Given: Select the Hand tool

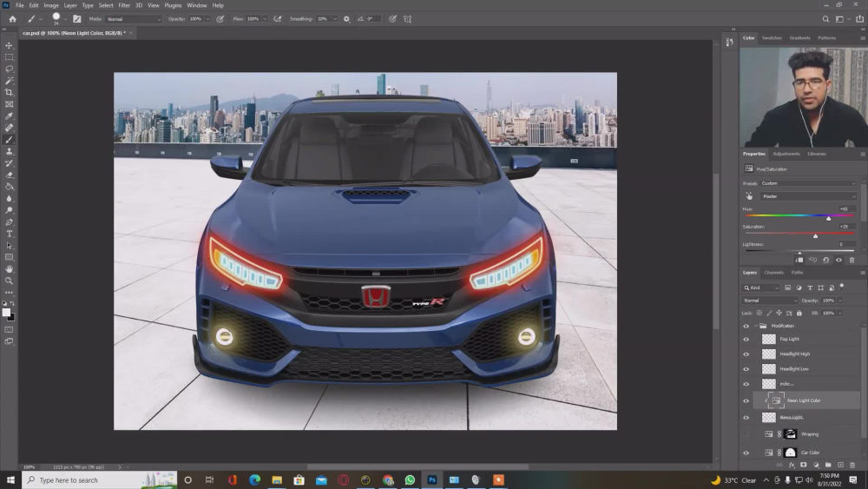Looking at the screenshot, I should pyautogui.click(x=9, y=268).
